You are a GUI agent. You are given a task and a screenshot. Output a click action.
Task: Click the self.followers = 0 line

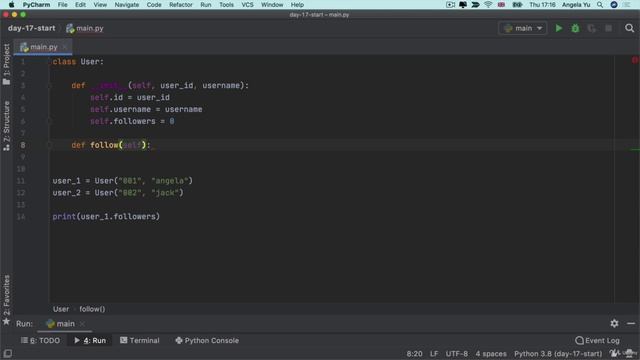(132, 121)
